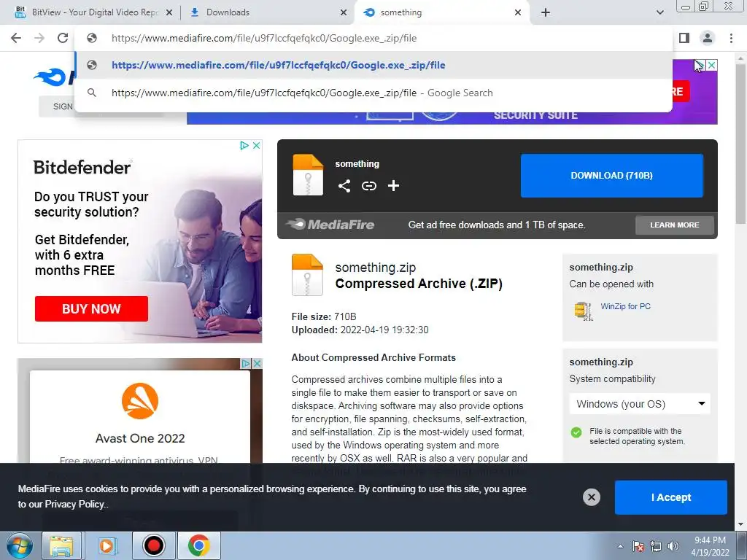Click the zip icon beside something.zip

pos(307,275)
